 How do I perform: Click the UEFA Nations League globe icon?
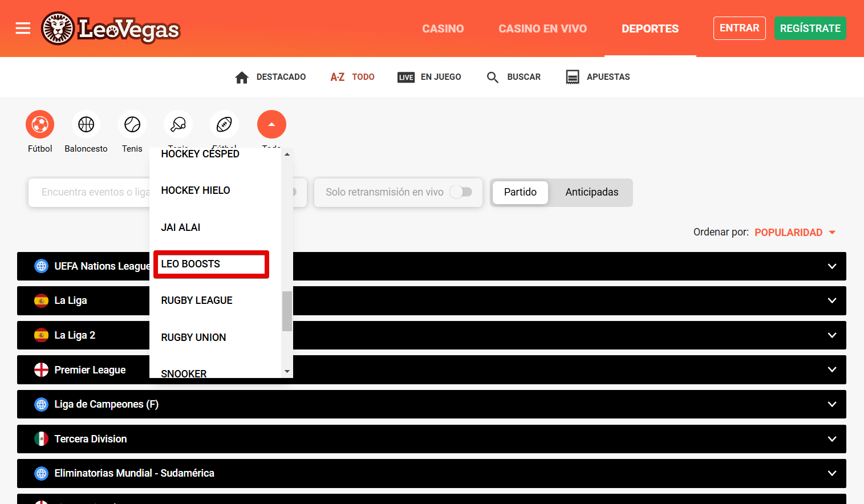(x=42, y=266)
